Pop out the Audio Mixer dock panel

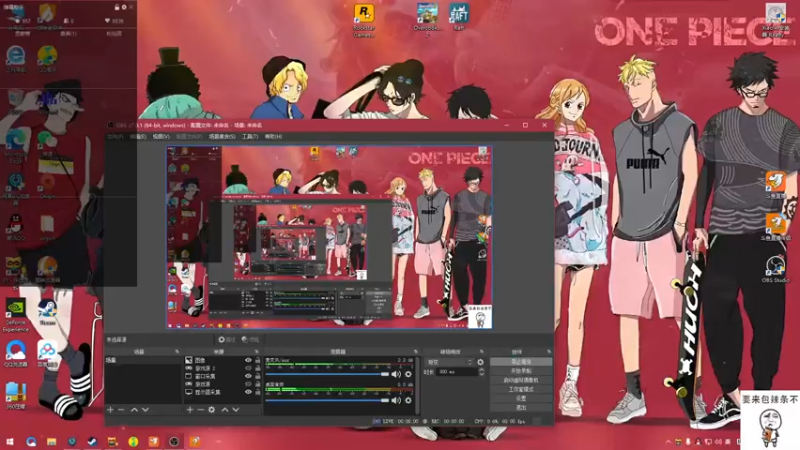click(416, 352)
